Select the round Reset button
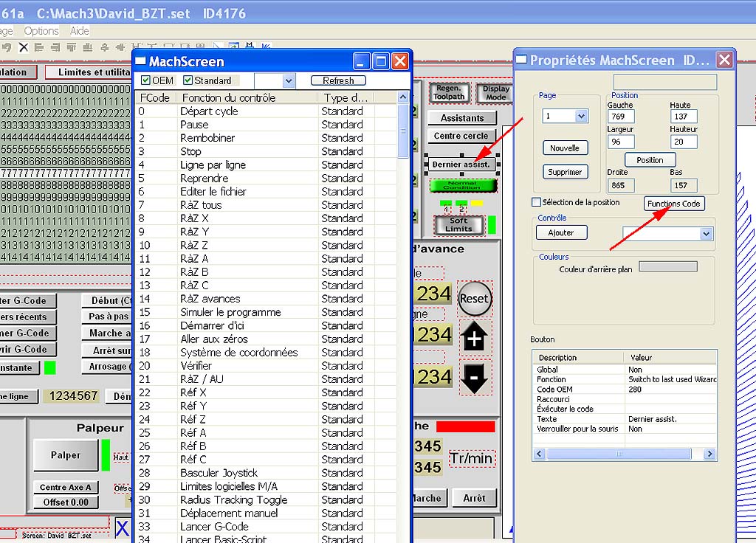 pos(475,299)
